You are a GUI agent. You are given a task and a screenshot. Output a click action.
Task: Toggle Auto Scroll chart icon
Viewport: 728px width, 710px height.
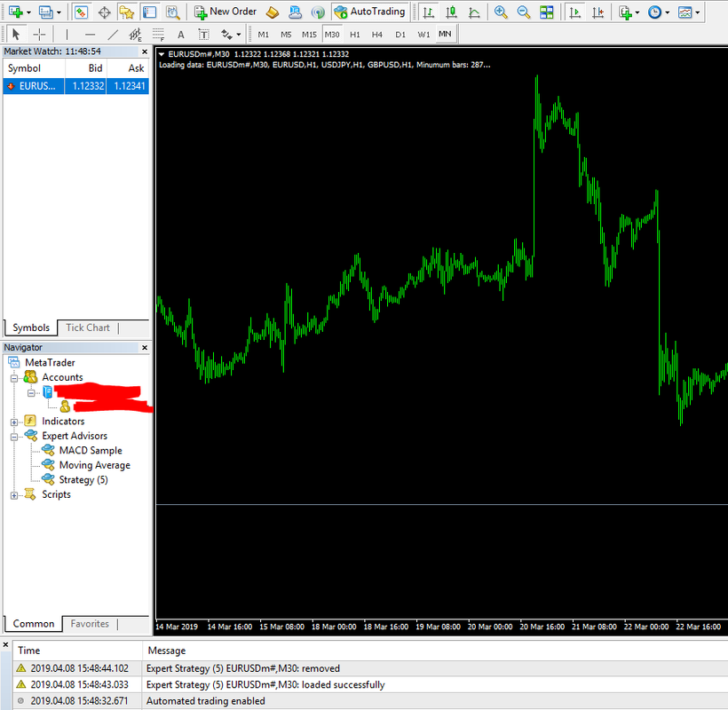click(x=574, y=12)
